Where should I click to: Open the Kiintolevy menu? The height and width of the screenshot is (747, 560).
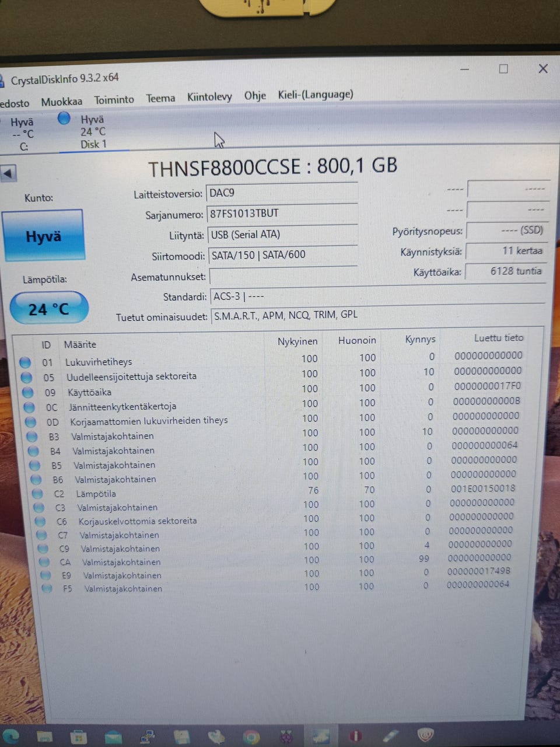click(209, 97)
